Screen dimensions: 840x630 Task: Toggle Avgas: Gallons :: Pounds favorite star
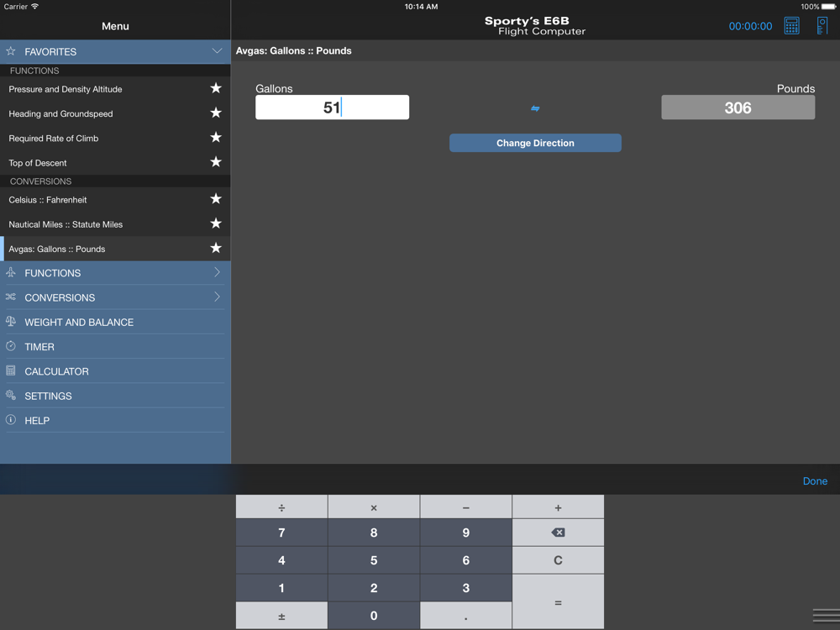(x=216, y=249)
